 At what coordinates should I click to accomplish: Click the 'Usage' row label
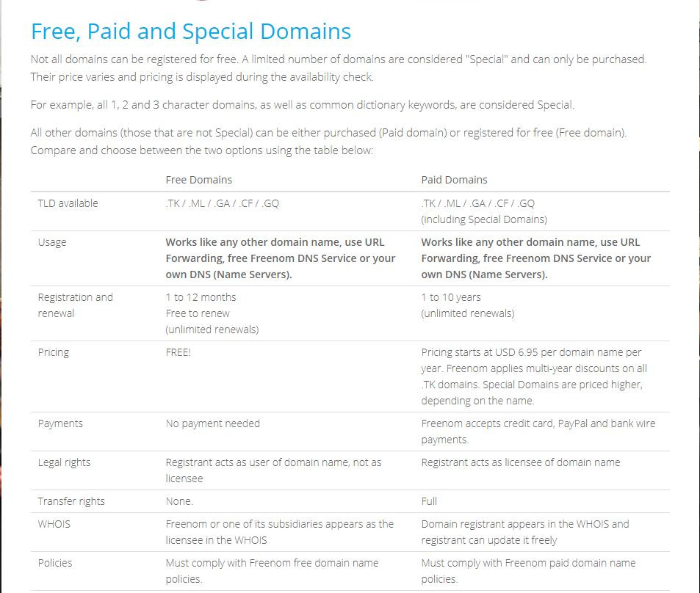52,242
